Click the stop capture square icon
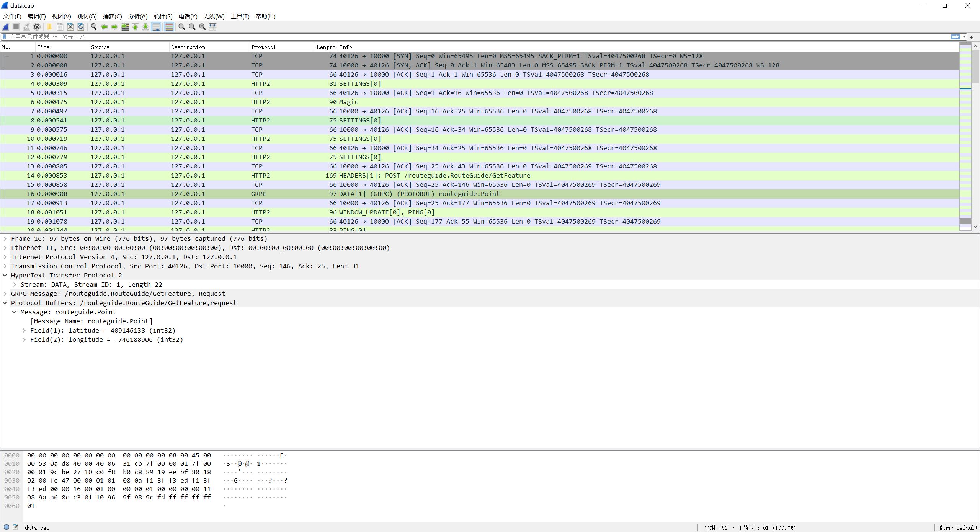 point(16,27)
